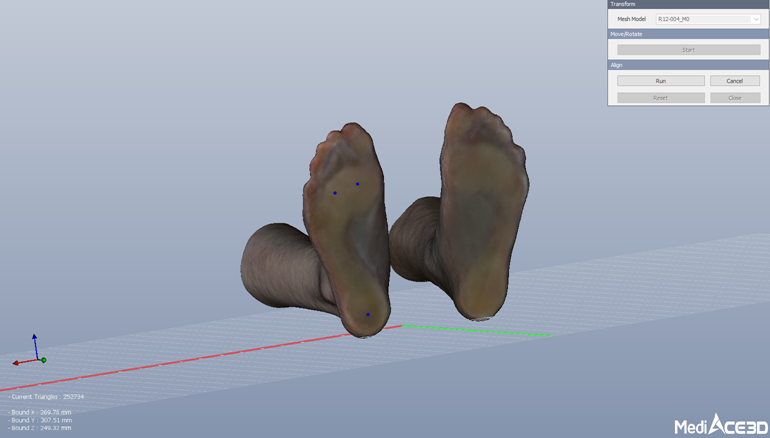
Task: Open the Mesh Model dropdown
Action: 708,19
